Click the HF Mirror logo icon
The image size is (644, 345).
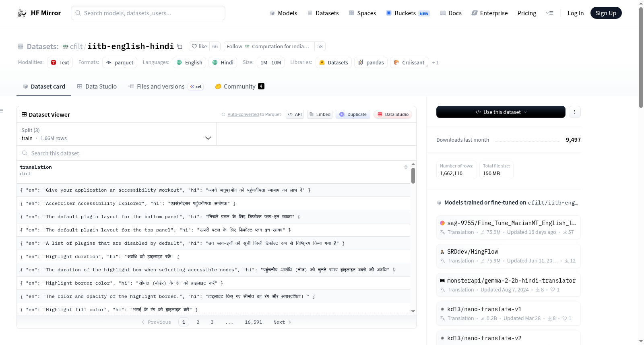(22, 13)
